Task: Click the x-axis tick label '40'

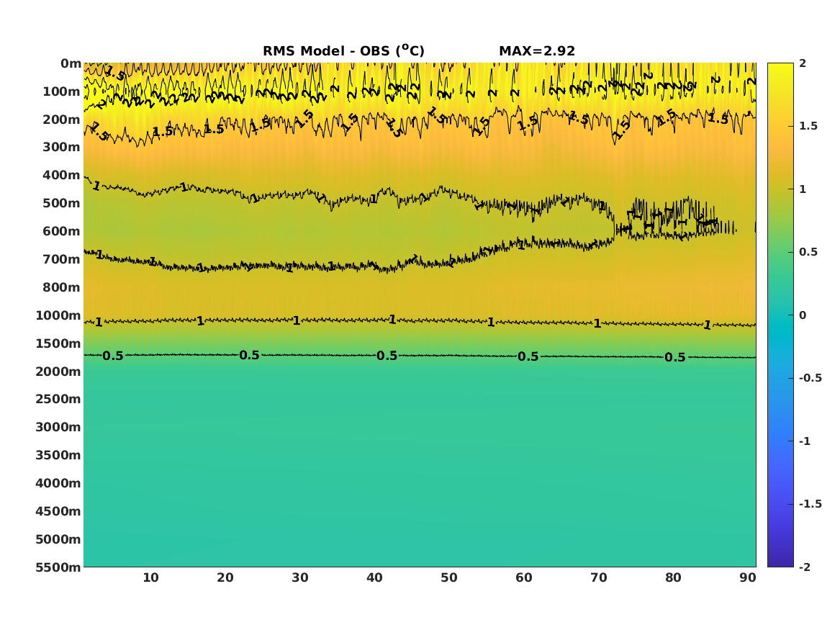Action: 374,578
